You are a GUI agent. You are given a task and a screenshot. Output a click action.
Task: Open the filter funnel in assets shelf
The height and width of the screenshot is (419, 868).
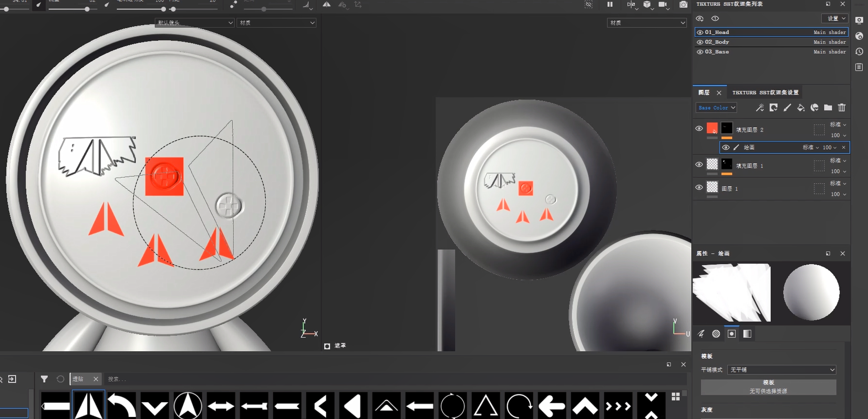click(x=44, y=379)
